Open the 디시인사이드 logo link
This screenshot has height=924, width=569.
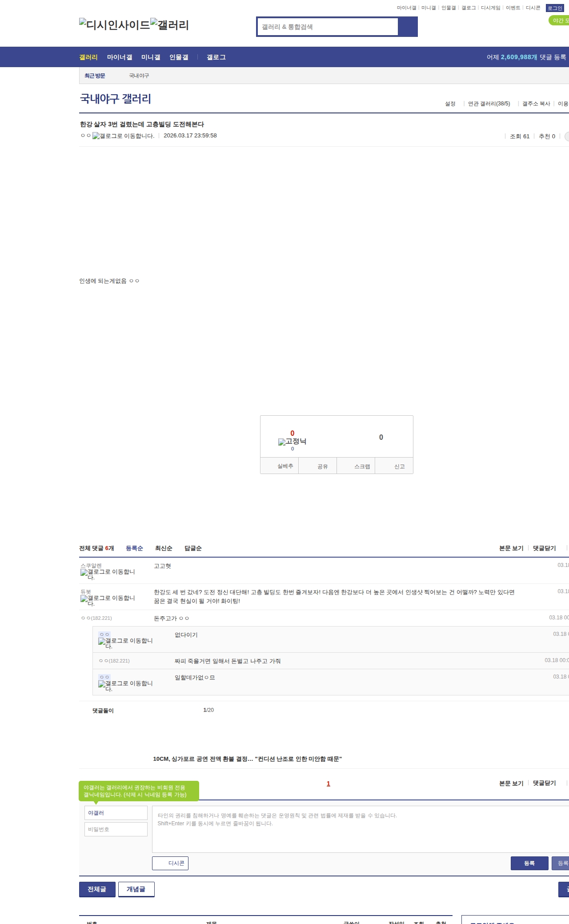[x=114, y=25]
